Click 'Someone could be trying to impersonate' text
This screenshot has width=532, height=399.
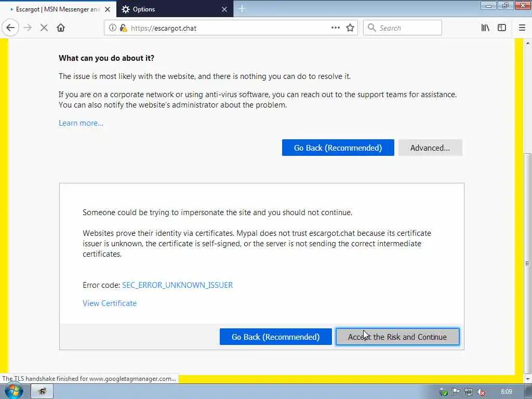(x=218, y=212)
